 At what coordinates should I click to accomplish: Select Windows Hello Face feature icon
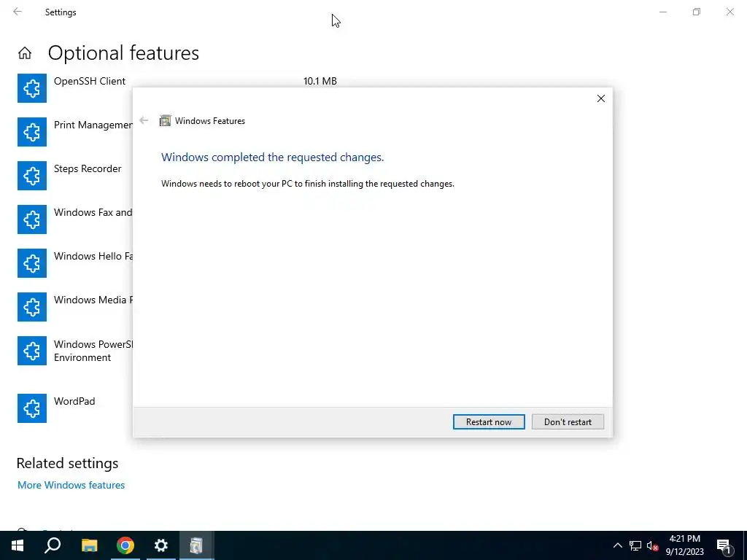tap(32, 263)
